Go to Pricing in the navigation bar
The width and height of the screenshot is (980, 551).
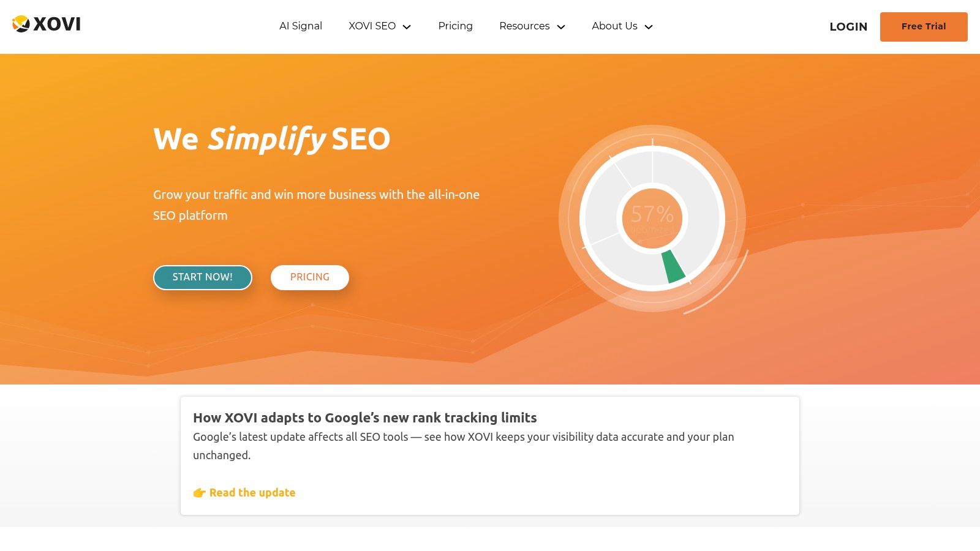click(x=455, y=26)
